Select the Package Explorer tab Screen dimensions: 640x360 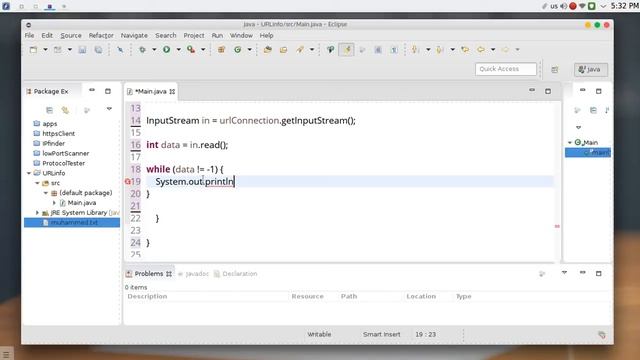[x=47, y=91]
